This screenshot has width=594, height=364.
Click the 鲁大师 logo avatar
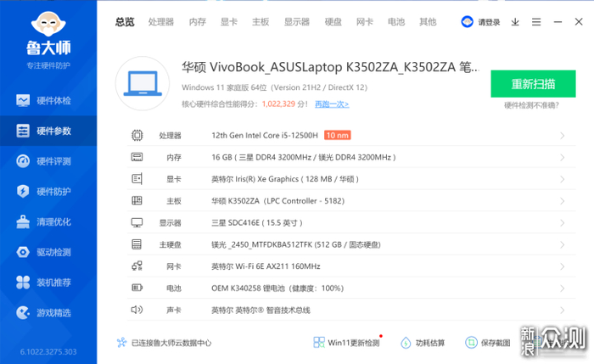click(x=48, y=25)
